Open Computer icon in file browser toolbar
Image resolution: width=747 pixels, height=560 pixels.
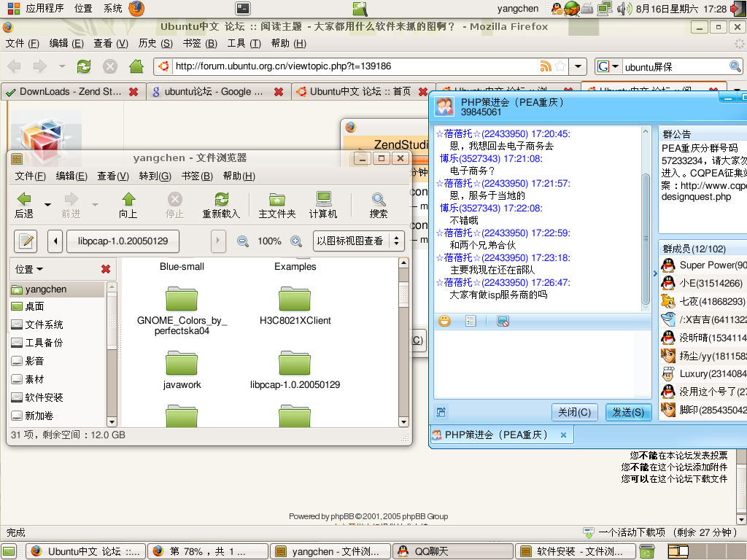point(323,205)
